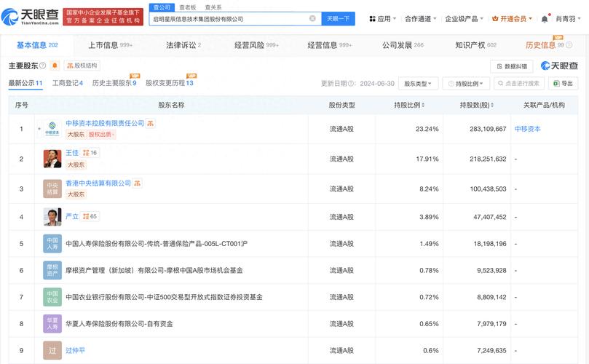The height and width of the screenshot is (364, 589).
Task: Switch to 工商登记 sub-tab
Action: point(67,83)
